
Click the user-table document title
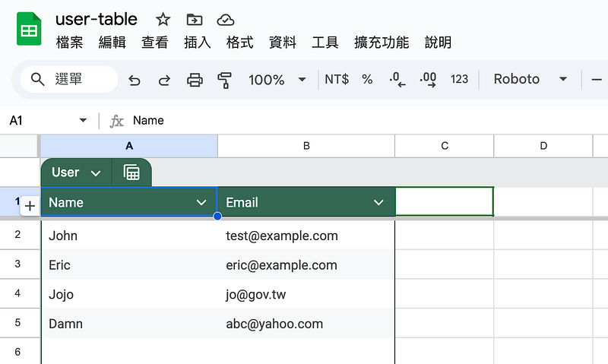(x=97, y=20)
